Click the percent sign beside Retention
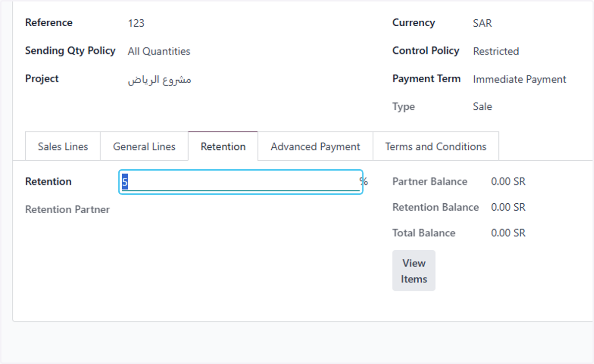594x364 pixels. tap(364, 182)
